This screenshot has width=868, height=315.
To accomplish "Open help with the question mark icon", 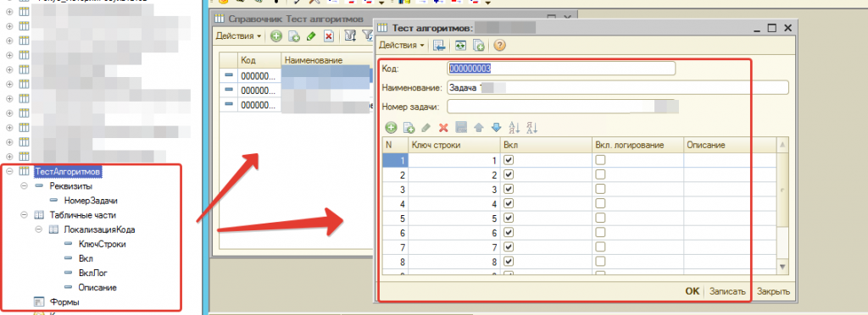I will (500, 46).
